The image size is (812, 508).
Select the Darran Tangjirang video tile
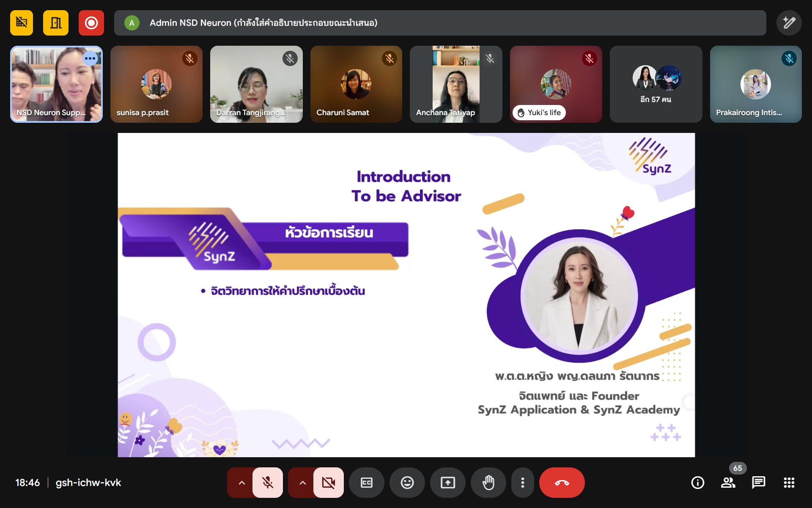pos(256,84)
